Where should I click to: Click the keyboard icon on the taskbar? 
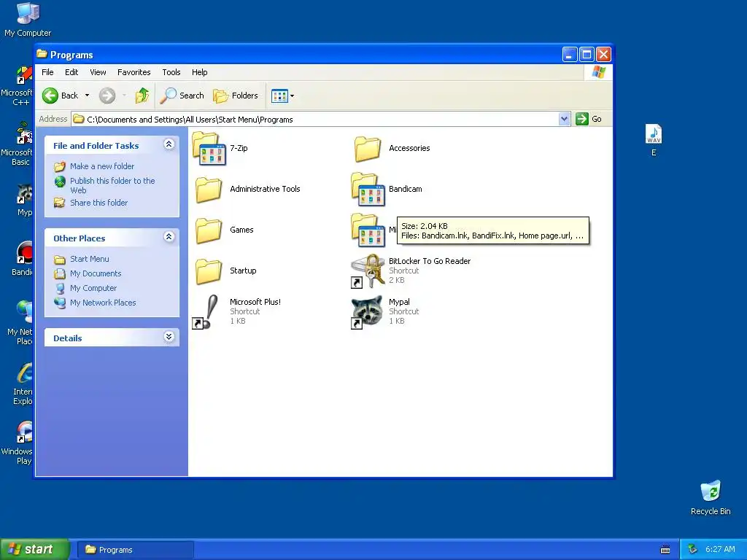pos(665,550)
